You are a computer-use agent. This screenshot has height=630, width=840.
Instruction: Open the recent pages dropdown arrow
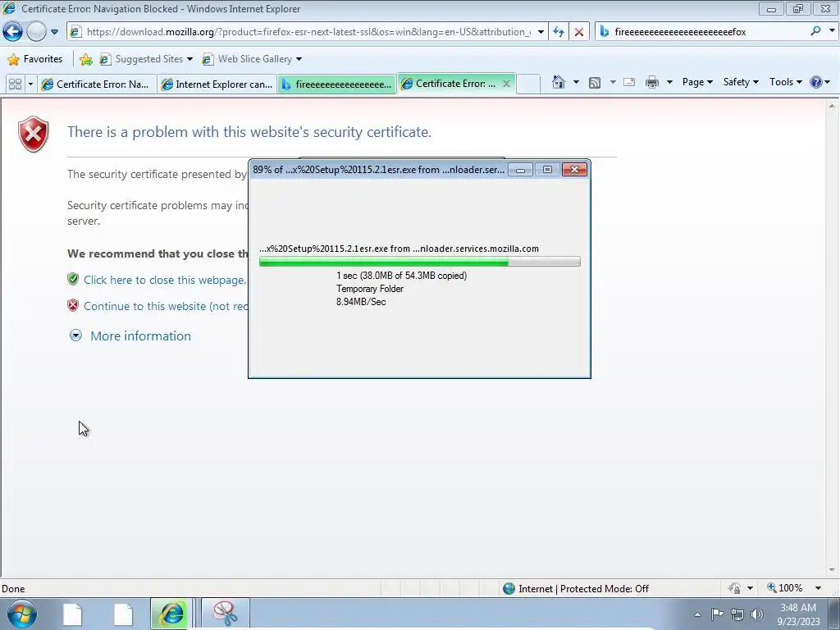point(54,32)
